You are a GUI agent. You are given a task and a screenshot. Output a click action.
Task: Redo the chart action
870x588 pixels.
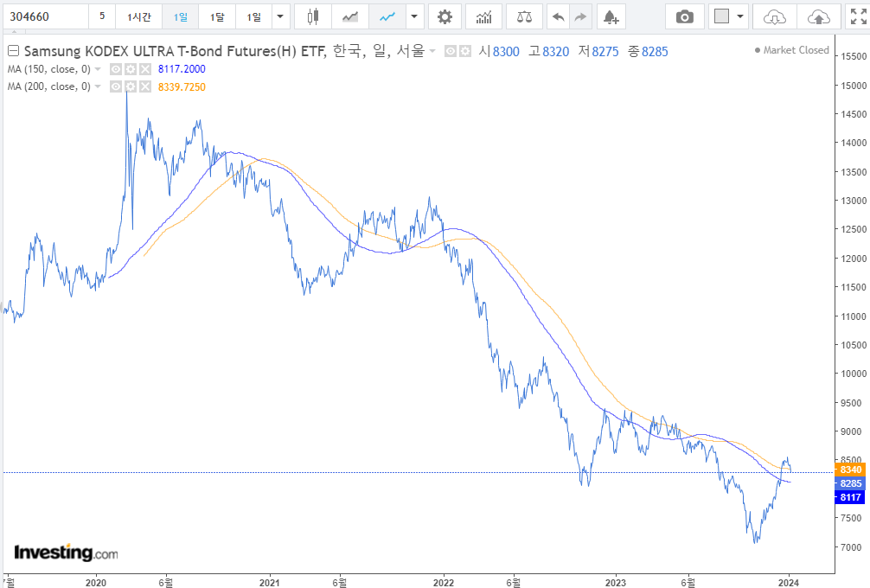(x=580, y=16)
